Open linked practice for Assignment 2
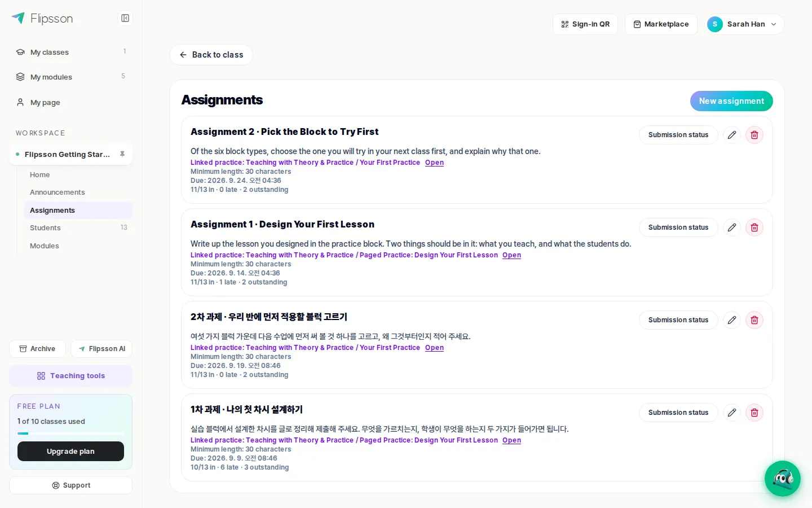The height and width of the screenshot is (508, 812). [x=434, y=163]
